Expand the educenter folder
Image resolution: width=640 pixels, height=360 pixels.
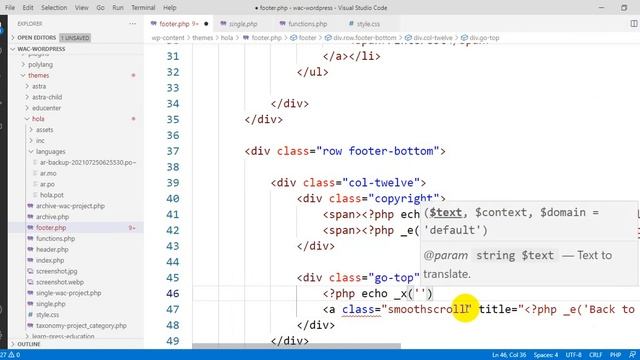pos(46,108)
